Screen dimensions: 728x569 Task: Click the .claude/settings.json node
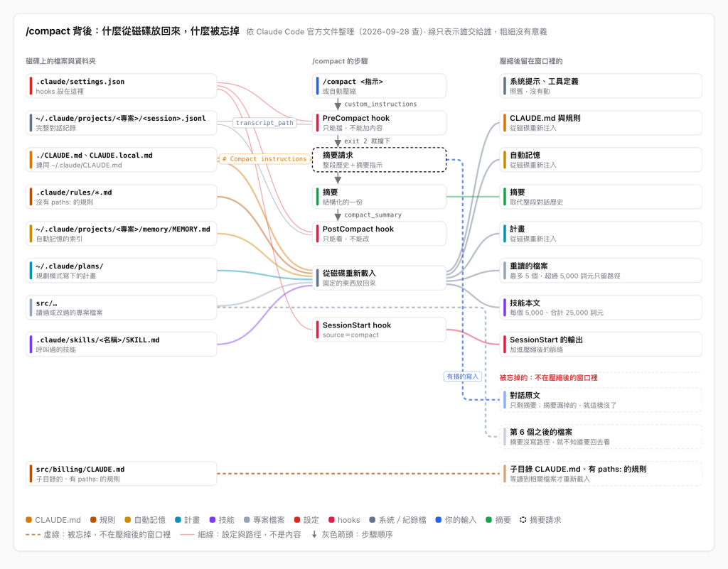tap(121, 86)
